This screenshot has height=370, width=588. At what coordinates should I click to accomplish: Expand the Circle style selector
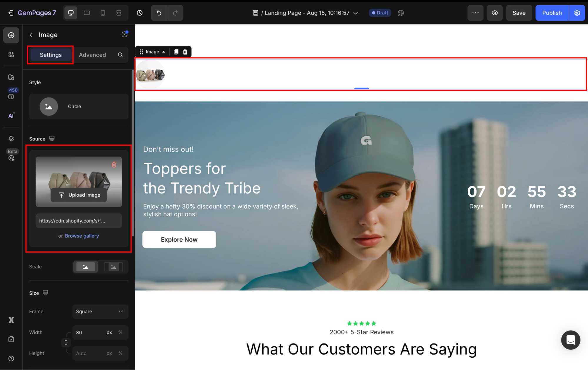[79, 107]
